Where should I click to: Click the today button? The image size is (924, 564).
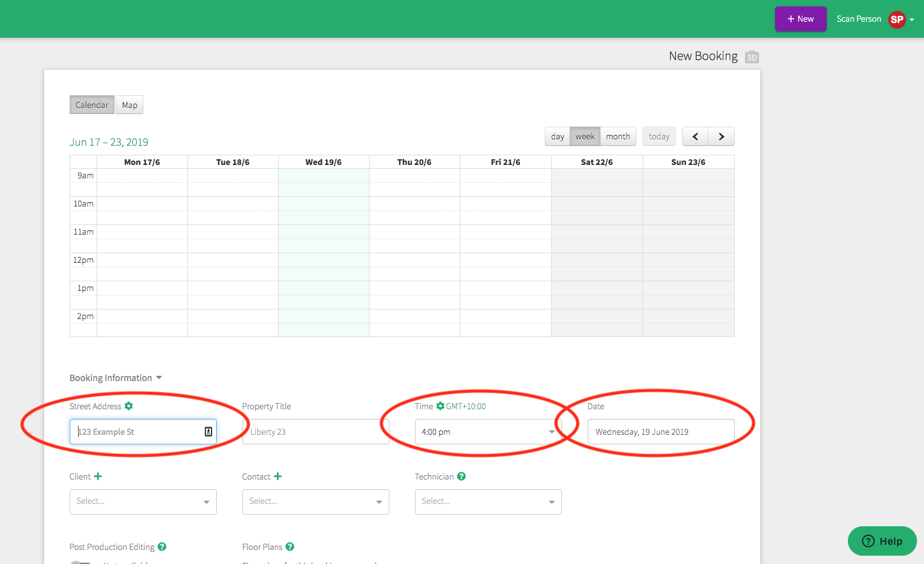tap(659, 136)
